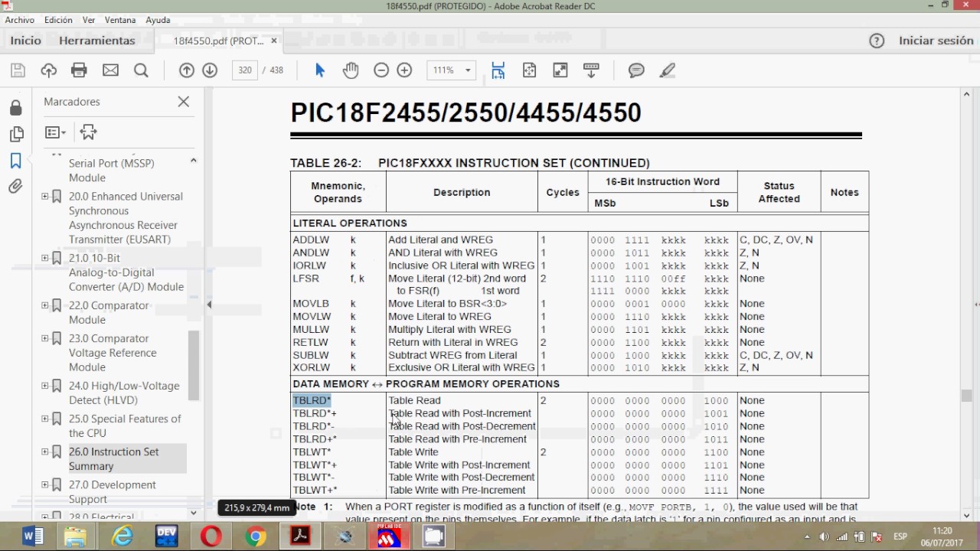Click Iniciar sesión link

click(x=936, y=41)
